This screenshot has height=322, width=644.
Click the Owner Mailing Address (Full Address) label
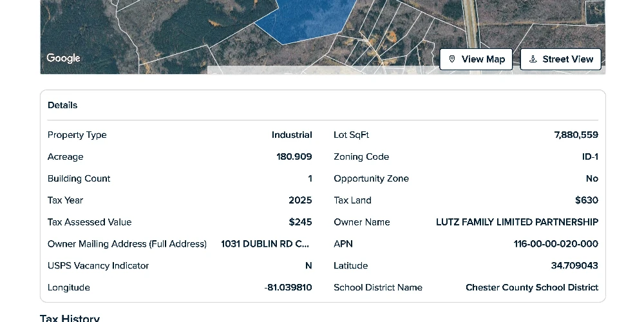tap(127, 243)
